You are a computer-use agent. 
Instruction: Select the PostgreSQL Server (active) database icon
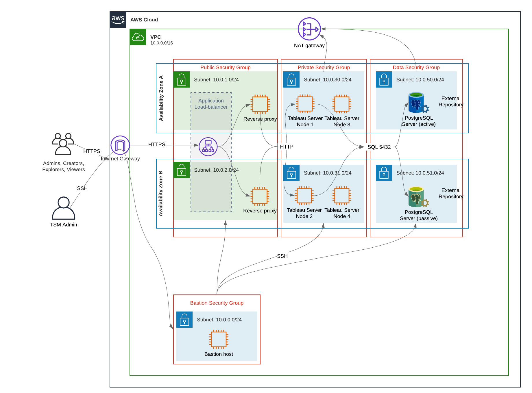pos(418,103)
